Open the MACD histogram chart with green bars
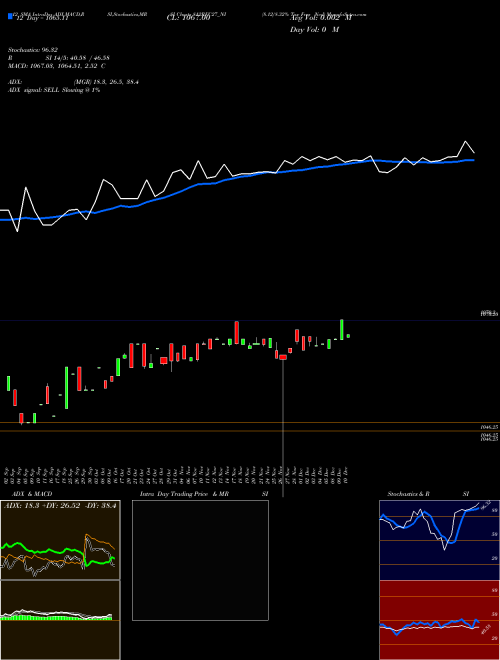 tap(60, 620)
